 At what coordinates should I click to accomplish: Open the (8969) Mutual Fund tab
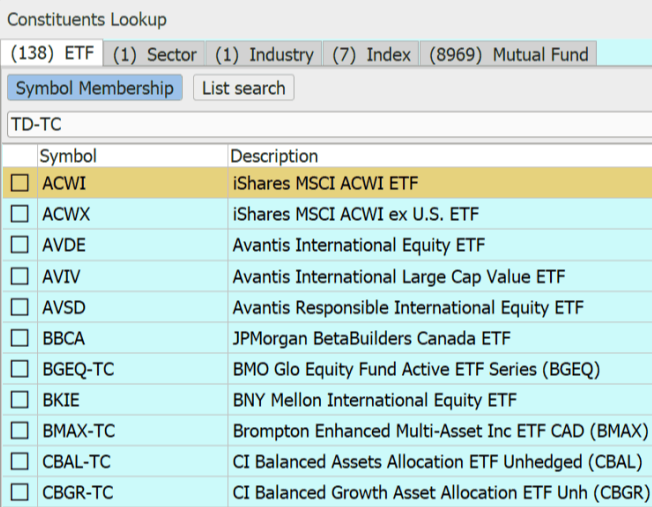coord(509,54)
